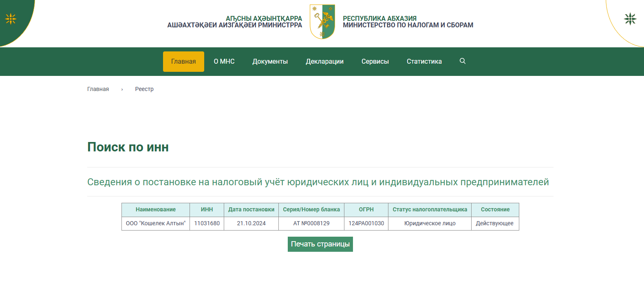Click the Russian ministry title text
This screenshot has width=644, height=304.
[408, 22]
